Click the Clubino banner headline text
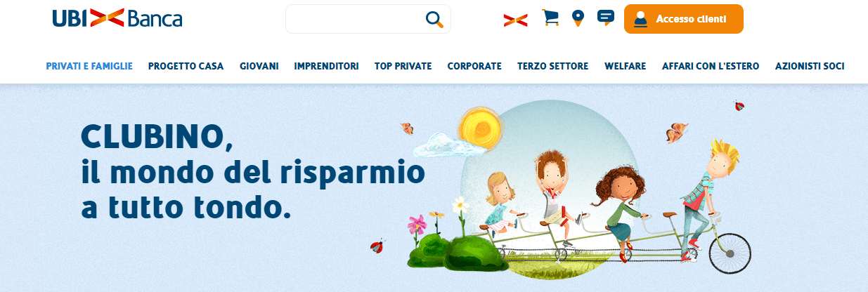Viewport: 868px width, 292px height. coord(253,172)
